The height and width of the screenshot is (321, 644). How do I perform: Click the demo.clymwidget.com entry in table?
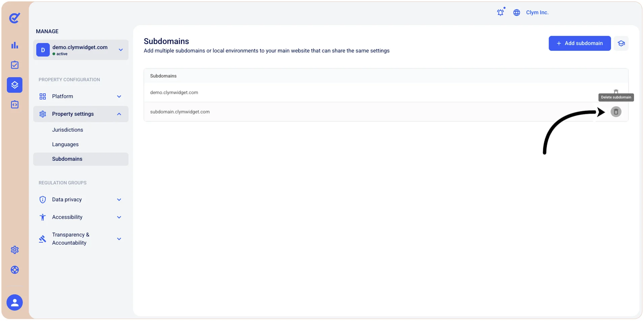174,92
